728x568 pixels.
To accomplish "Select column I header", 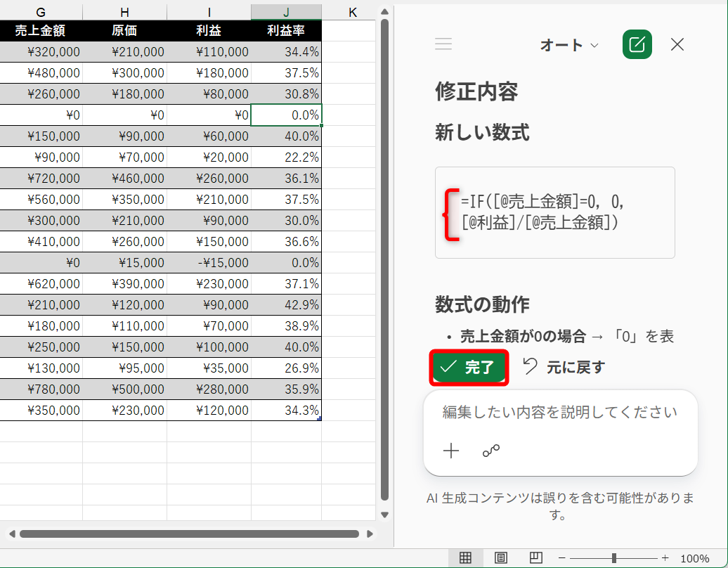I will pos(209,12).
